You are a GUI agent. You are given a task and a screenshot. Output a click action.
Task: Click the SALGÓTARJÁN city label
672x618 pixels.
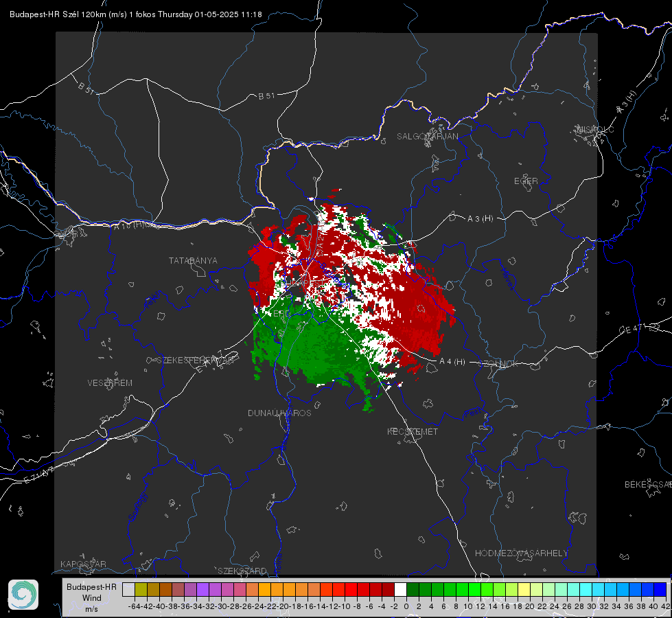pos(427,137)
